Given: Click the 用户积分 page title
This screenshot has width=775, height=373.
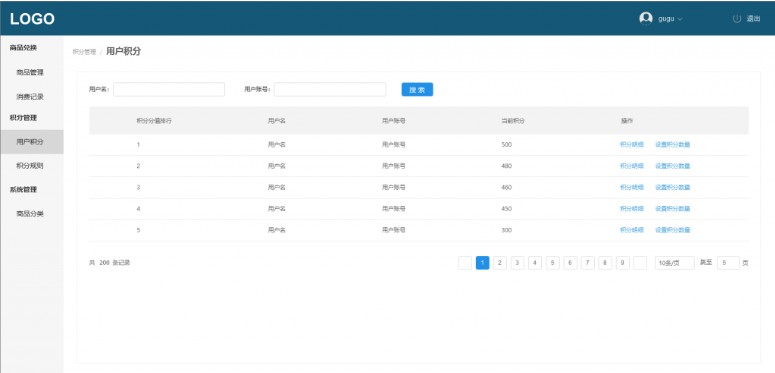Looking at the screenshot, I should point(124,51).
